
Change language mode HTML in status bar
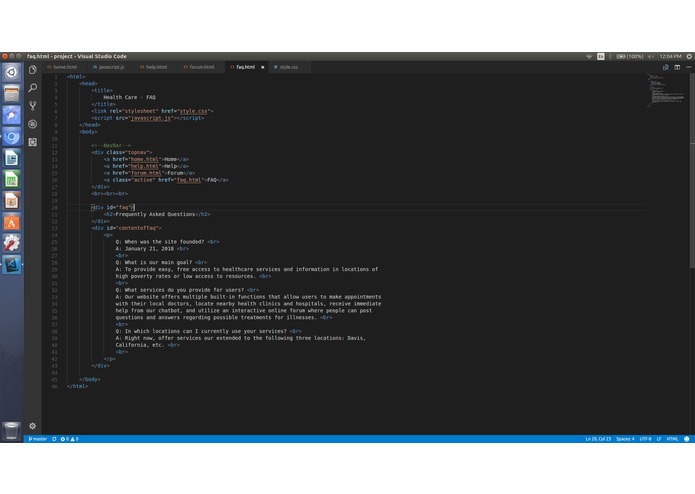pyautogui.click(x=672, y=439)
